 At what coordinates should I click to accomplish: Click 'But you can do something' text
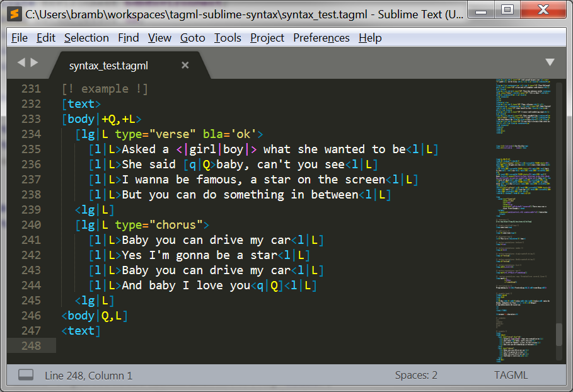pos(203,195)
